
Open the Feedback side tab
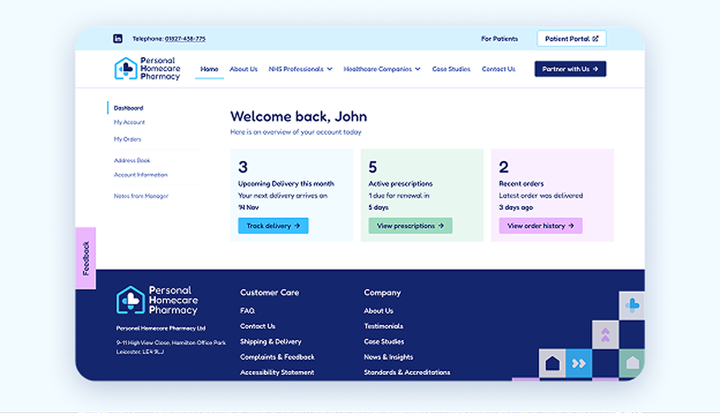85,258
